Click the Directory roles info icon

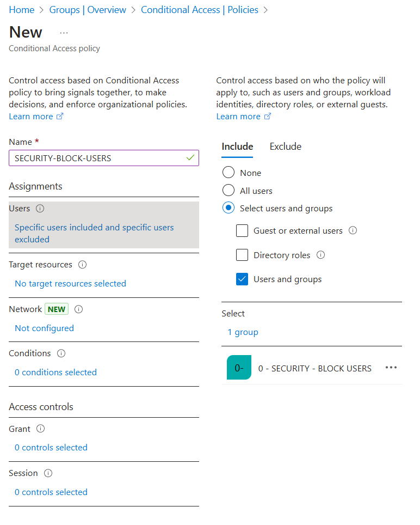pyautogui.click(x=320, y=255)
